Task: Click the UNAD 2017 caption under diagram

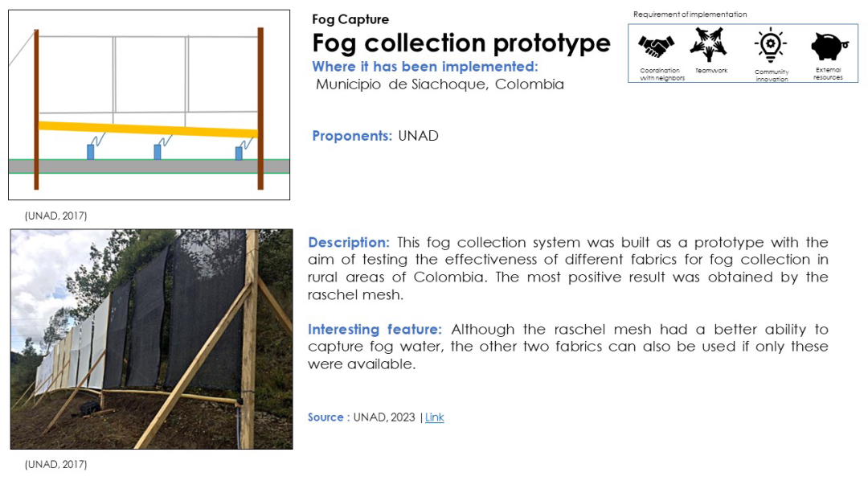Action: click(x=56, y=216)
